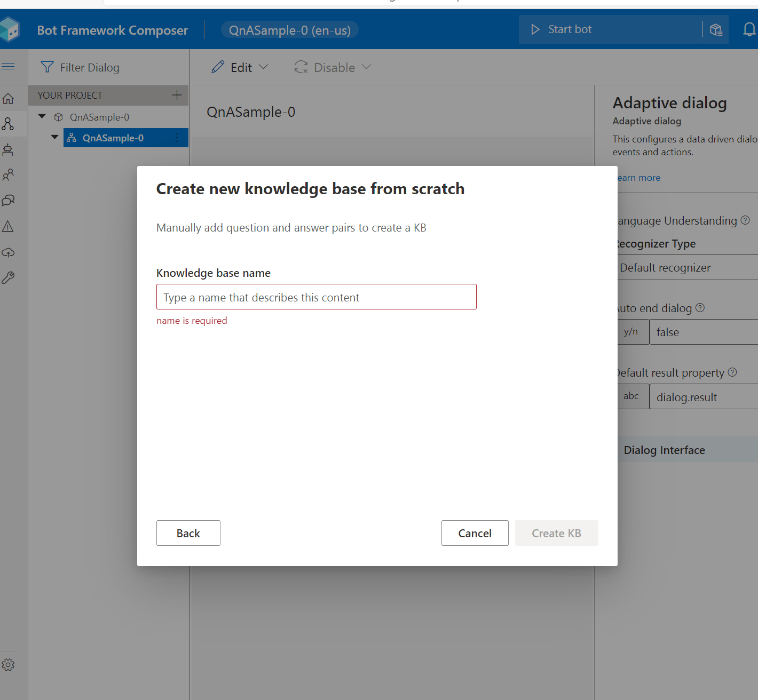Open the web chat emulator icon beside Start bot
Screen dimensions: 758x700
(x=716, y=29)
